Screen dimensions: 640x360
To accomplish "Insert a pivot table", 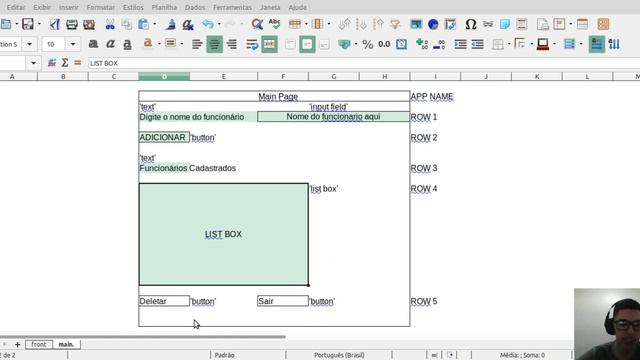I will 450,24.
